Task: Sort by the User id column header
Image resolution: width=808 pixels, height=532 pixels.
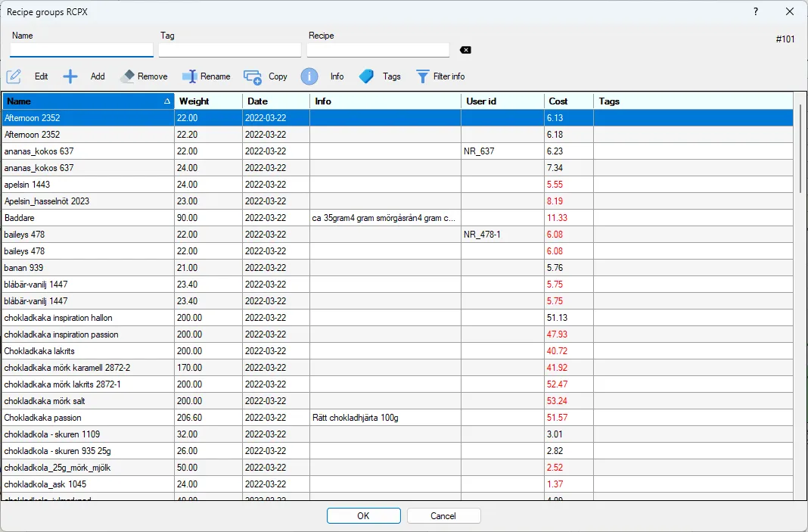Action: pyautogui.click(x=502, y=101)
